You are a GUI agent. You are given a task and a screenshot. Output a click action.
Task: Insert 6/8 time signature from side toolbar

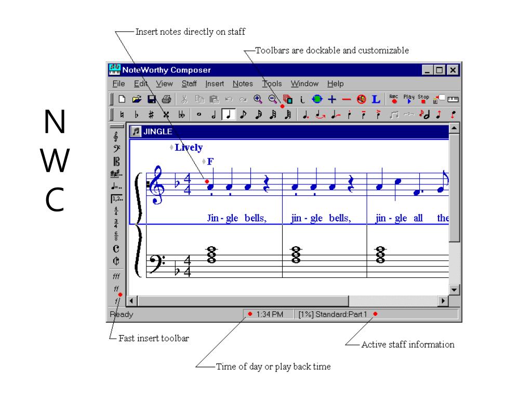pyautogui.click(x=116, y=235)
